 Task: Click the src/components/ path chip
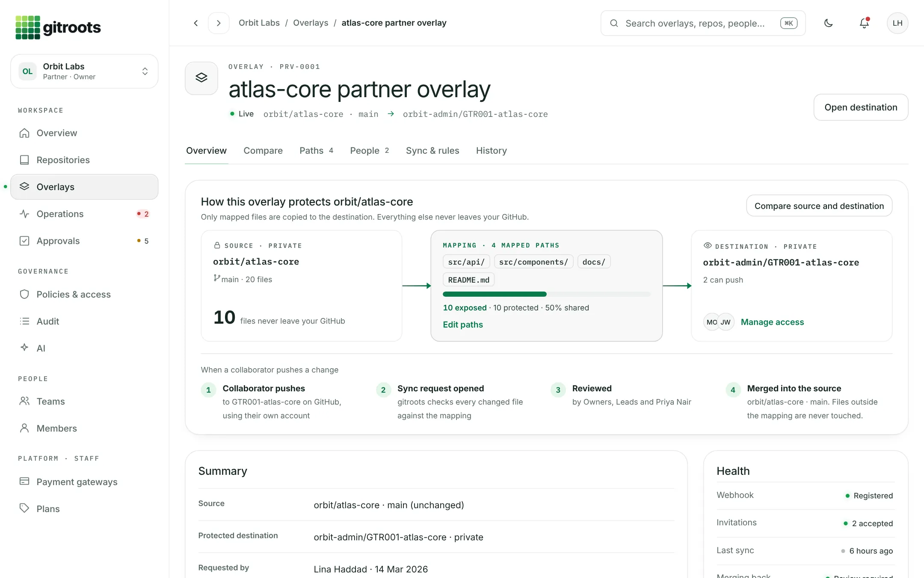pyautogui.click(x=533, y=262)
